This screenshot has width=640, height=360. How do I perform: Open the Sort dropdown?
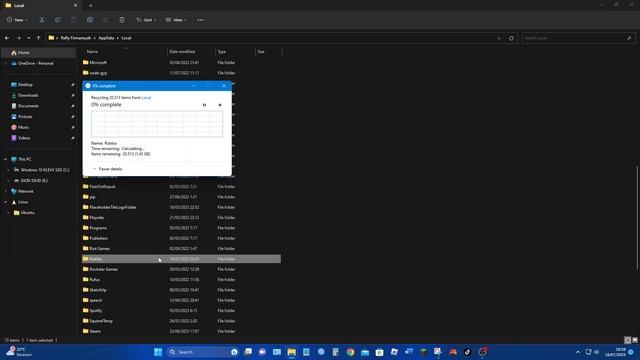[146, 20]
